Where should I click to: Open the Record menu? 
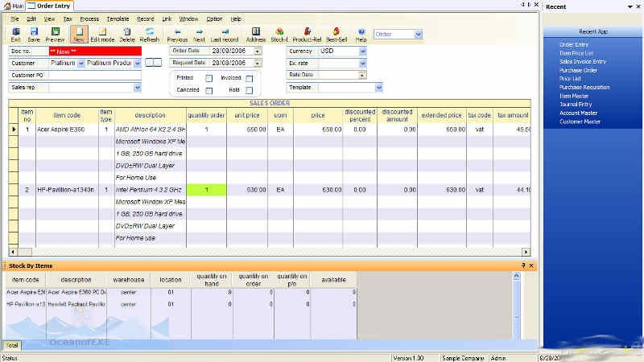tap(146, 19)
